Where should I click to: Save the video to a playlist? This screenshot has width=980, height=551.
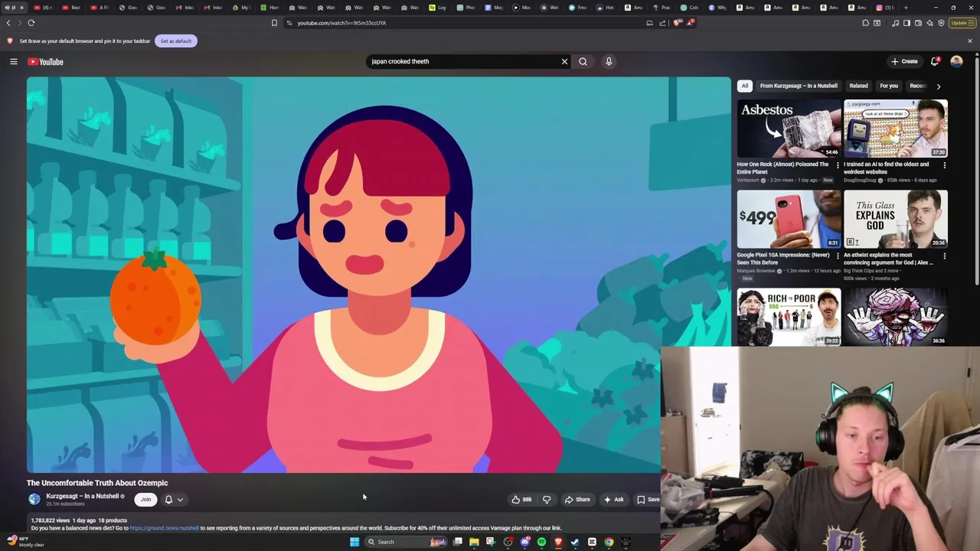click(648, 500)
